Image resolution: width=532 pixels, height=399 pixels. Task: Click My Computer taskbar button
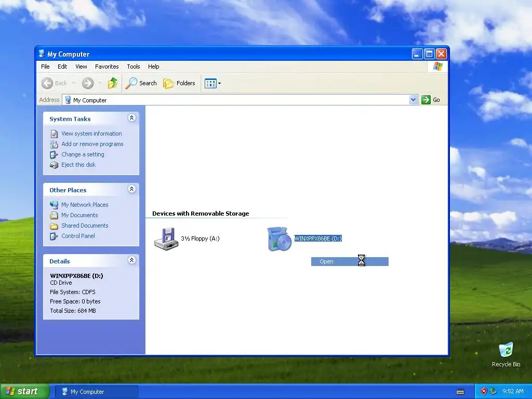coord(97,392)
